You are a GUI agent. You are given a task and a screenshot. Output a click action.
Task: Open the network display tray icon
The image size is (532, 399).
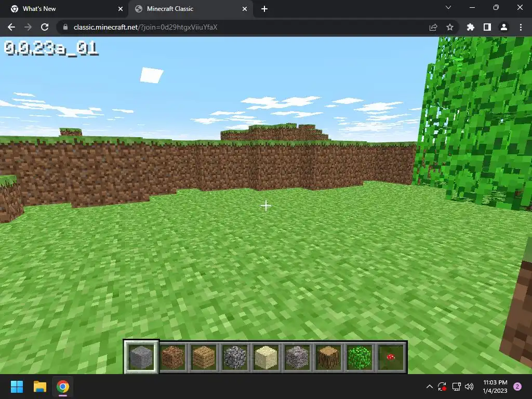(x=456, y=387)
